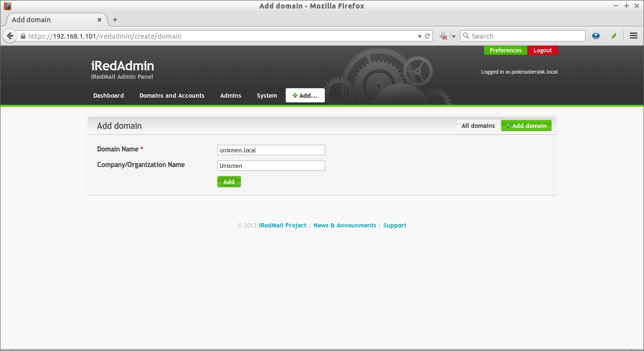Open the Support footer link
The image size is (644, 351).
pos(395,226)
